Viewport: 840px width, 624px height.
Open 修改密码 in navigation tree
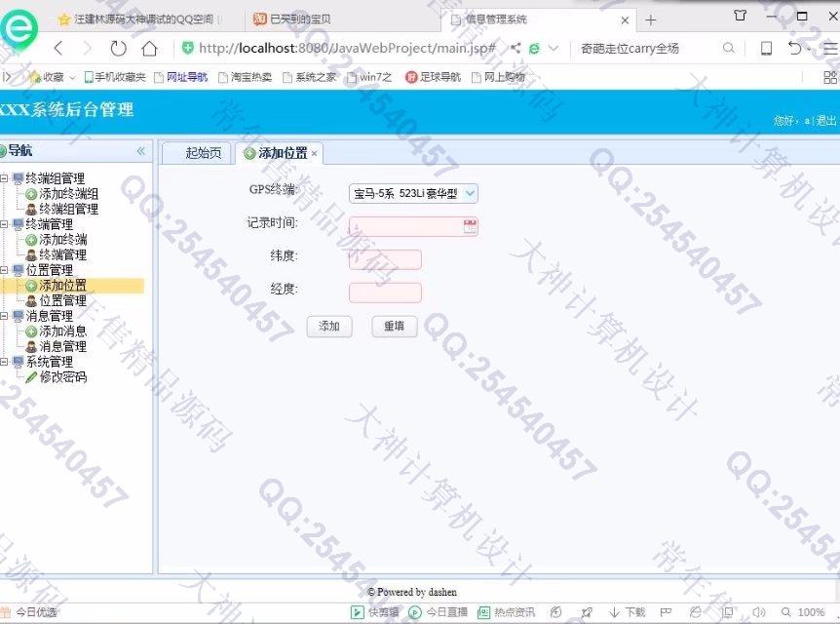click(57, 377)
